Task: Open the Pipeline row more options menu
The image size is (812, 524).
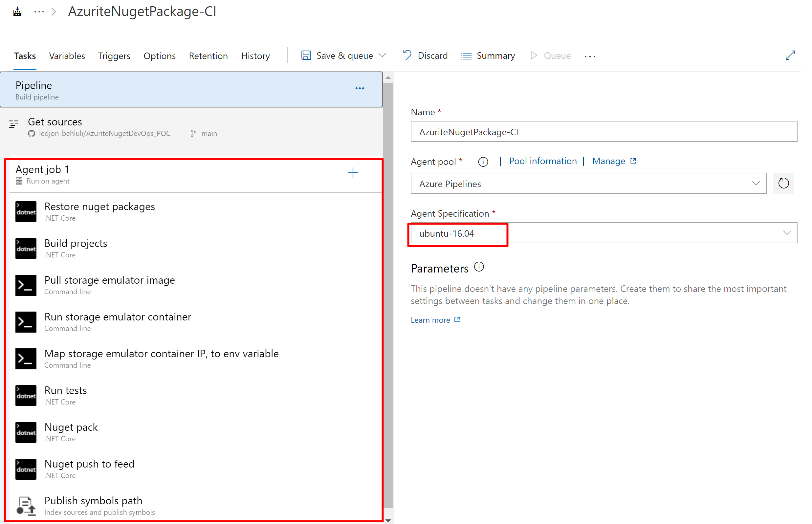Action: (360, 88)
